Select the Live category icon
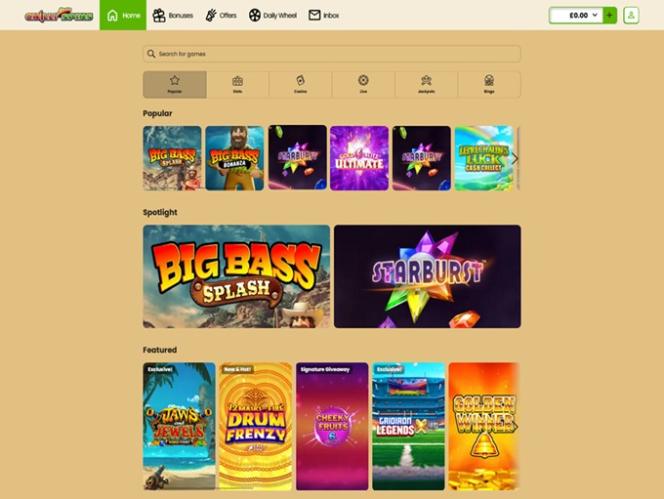 [x=363, y=80]
